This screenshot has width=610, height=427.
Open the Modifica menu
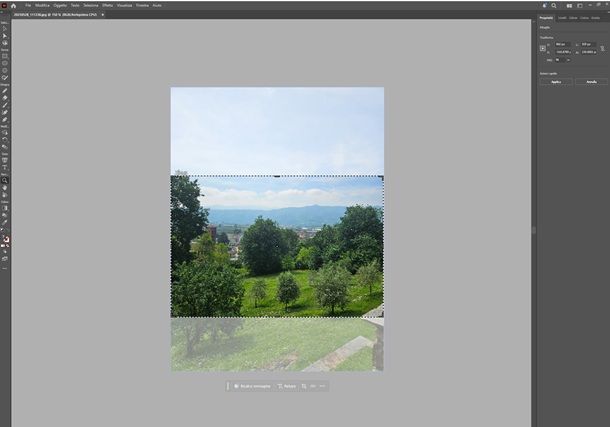click(x=42, y=6)
